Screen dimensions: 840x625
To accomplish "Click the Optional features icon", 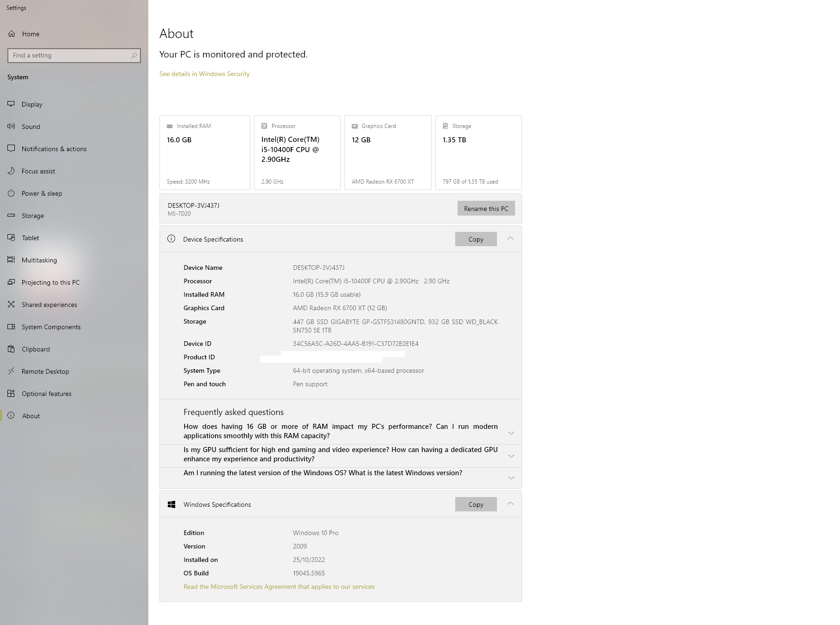I will [x=11, y=394].
